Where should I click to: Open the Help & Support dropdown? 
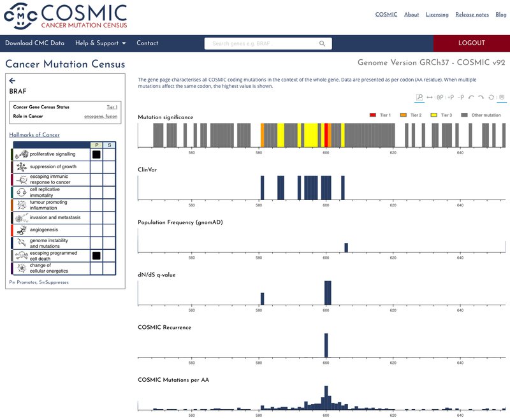pos(100,43)
